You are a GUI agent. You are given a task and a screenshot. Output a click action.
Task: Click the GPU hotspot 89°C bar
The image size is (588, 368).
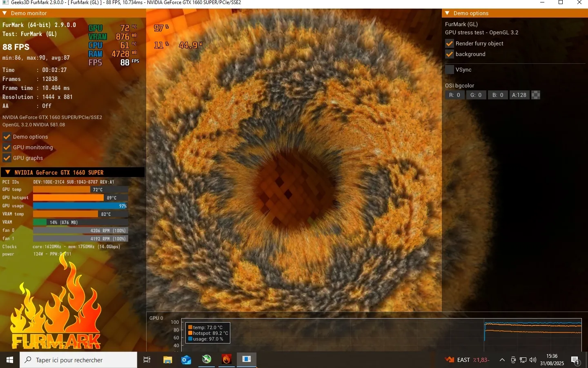click(x=80, y=197)
